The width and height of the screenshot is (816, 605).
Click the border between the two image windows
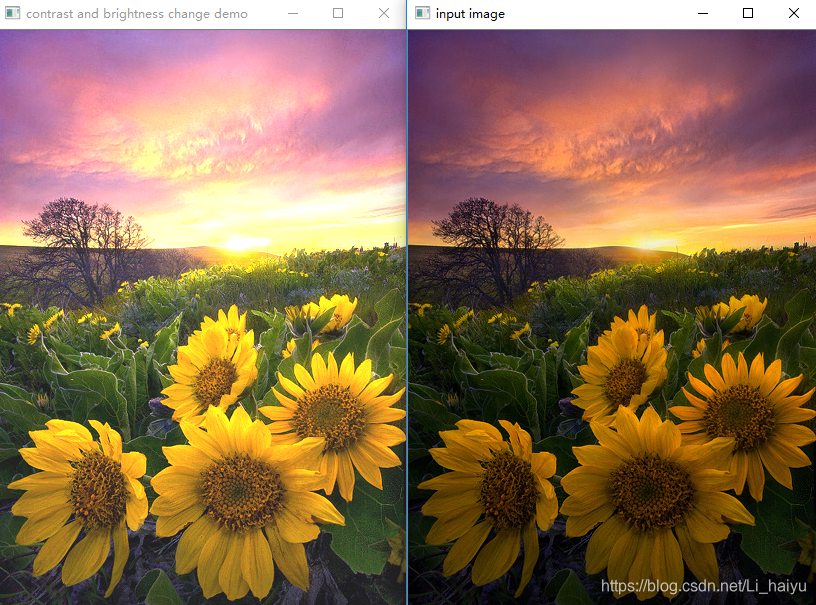point(407,300)
